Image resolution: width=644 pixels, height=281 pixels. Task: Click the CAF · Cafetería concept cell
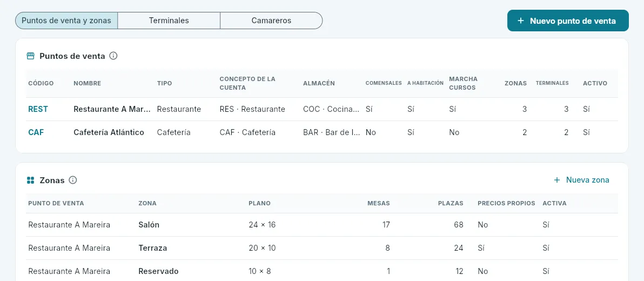click(x=247, y=132)
